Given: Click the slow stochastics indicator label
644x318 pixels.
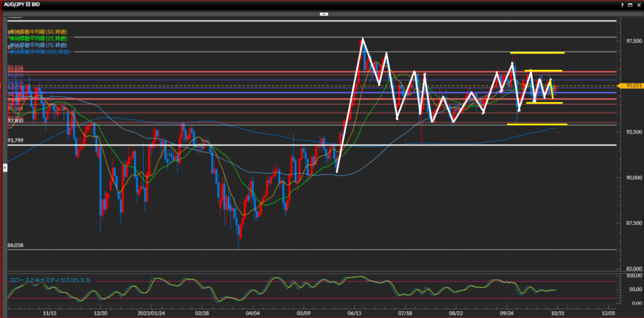Looking at the screenshot, I should 43,279.
